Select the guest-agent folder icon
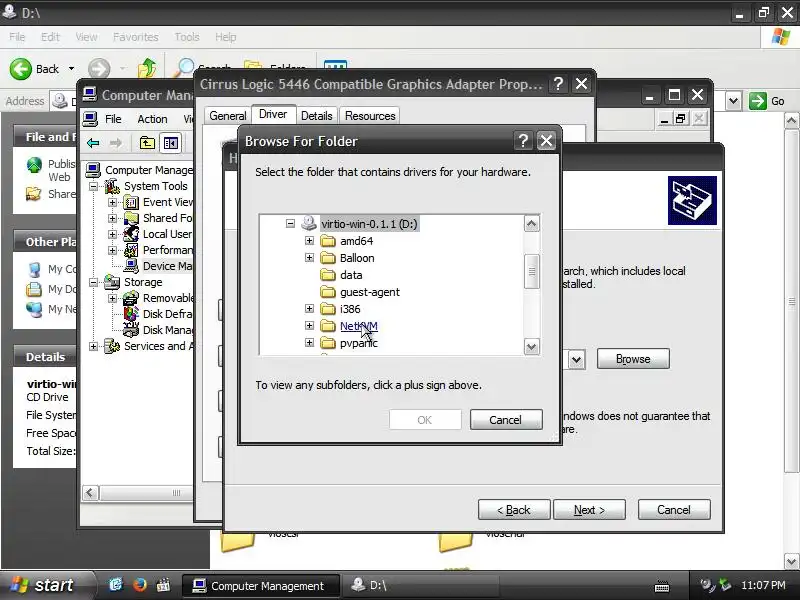This screenshot has height=600, width=800. 328,292
